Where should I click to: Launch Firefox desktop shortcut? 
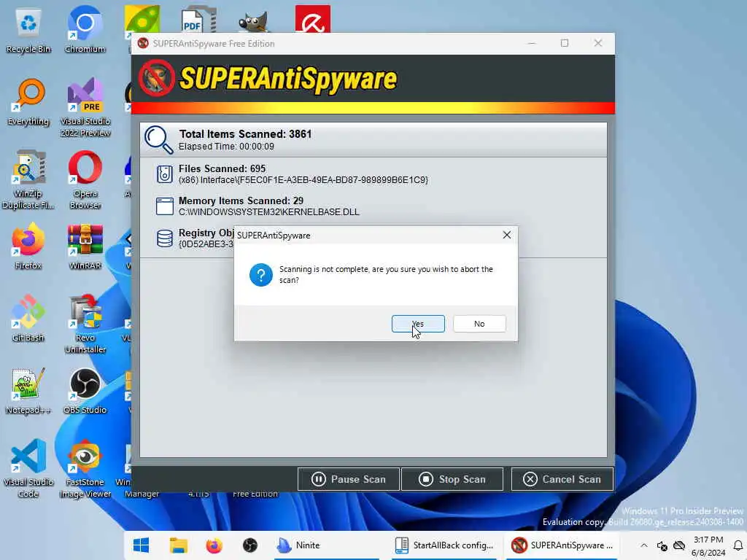click(x=28, y=246)
